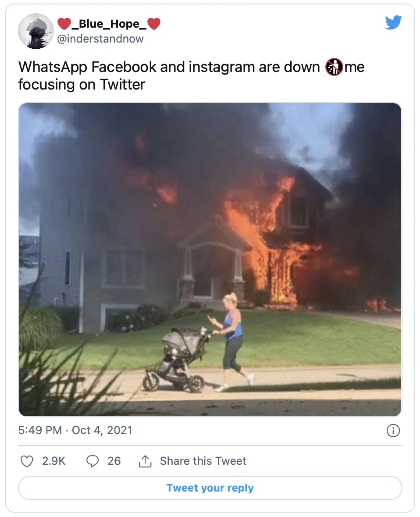Open the _Blue_Hope_ display name
The image size is (420, 517).
[x=109, y=24]
